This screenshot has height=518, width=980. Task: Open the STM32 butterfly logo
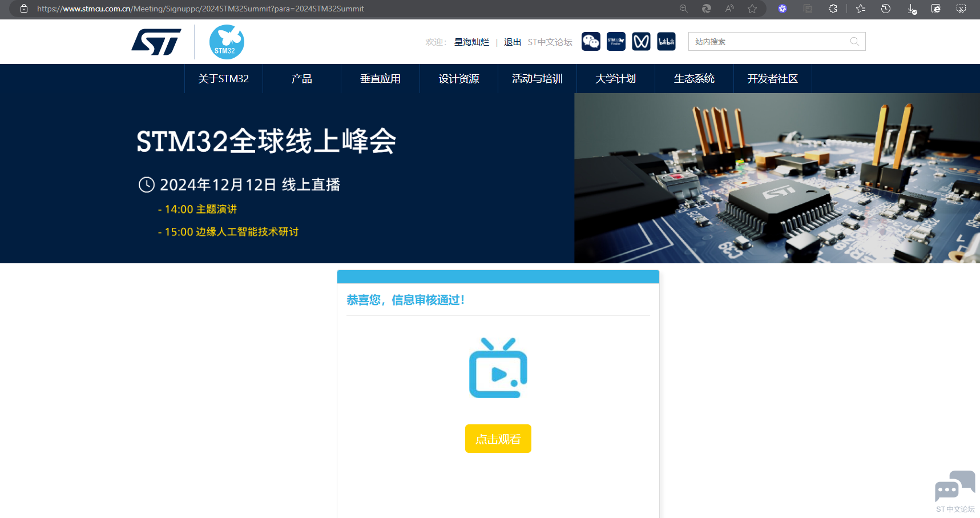coord(227,42)
